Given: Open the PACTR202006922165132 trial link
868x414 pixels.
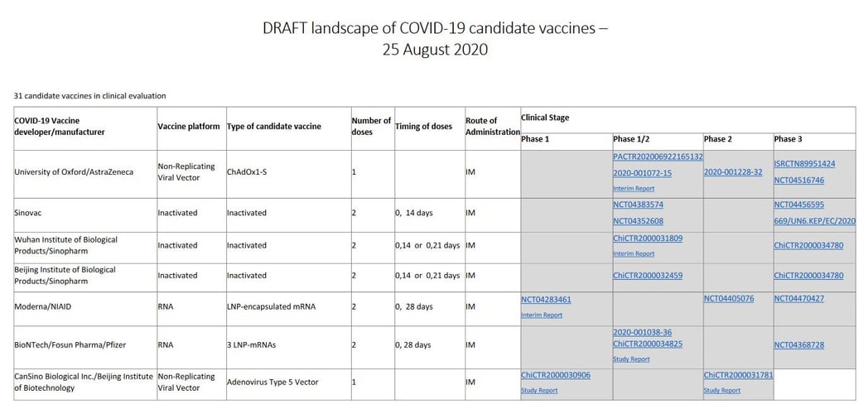Looking at the screenshot, I should click(658, 156).
